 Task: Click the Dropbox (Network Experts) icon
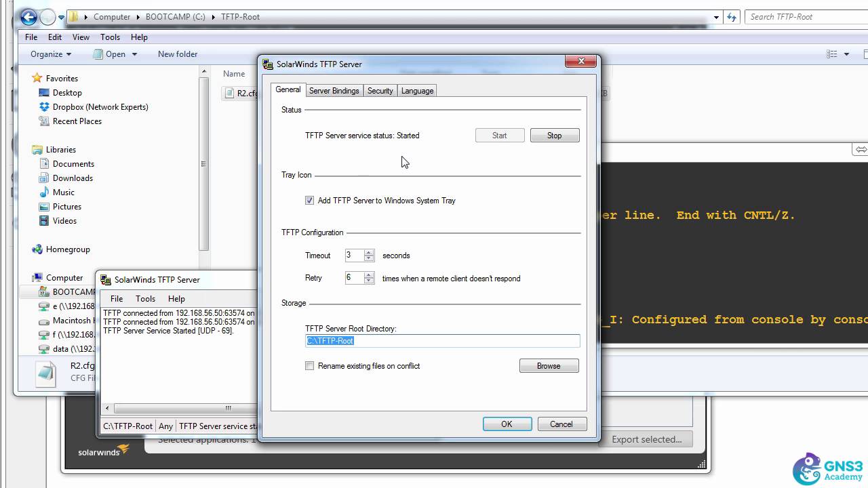click(45, 107)
